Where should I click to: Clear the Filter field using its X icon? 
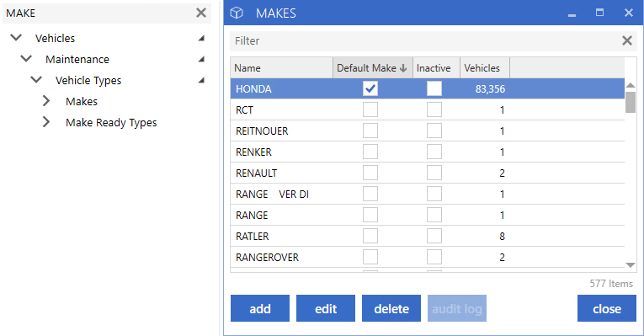(x=627, y=40)
